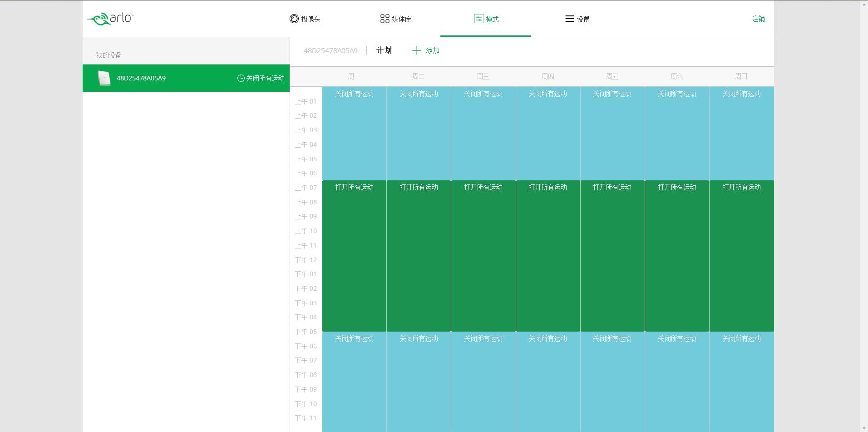Click the page scrollbar up arrow
This screenshot has width=868, height=432.
pos(864,5)
